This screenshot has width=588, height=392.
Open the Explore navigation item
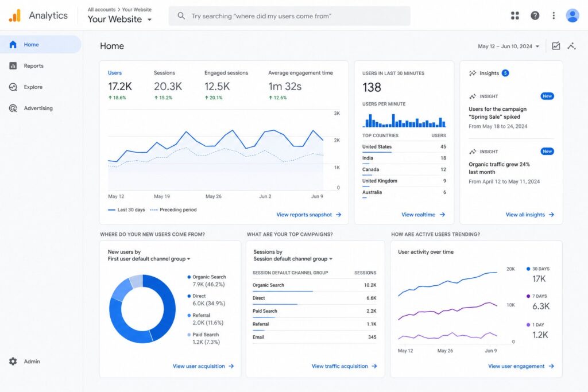point(41,87)
